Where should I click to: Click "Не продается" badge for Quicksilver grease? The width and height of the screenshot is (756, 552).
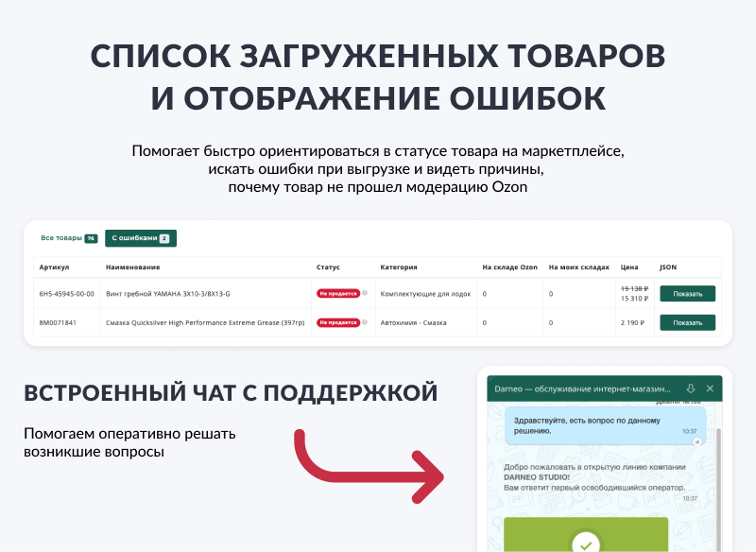coord(337,322)
